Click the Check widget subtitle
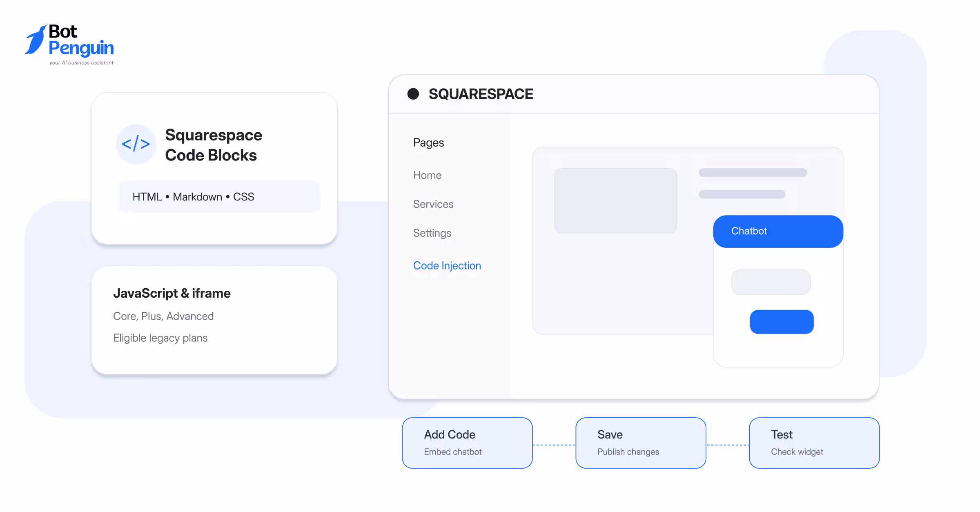The height and width of the screenshot is (512, 980). point(797,452)
